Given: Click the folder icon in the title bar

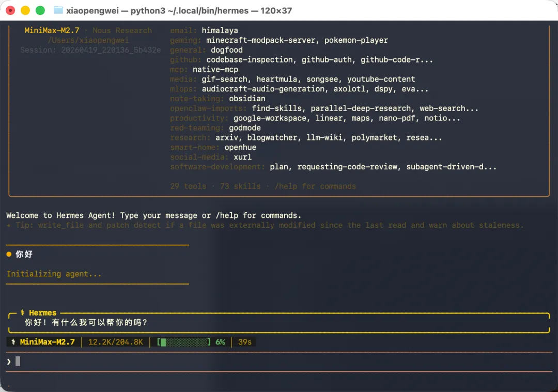Looking at the screenshot, I should tap(58, 10).
